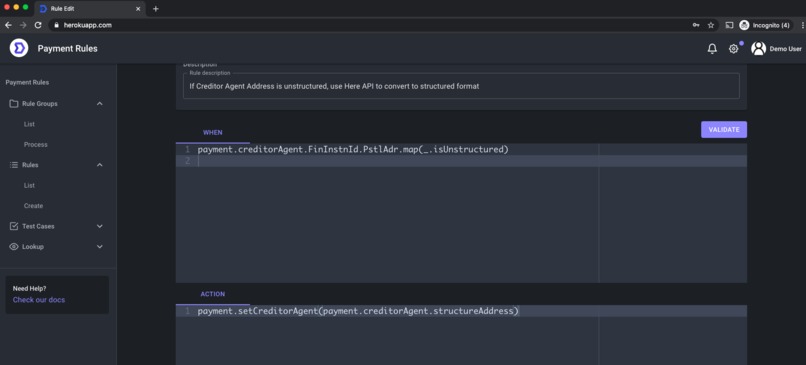Click the Payment Rules header title
The height and width of the screenshot is (365, 806).
point(67,49)
